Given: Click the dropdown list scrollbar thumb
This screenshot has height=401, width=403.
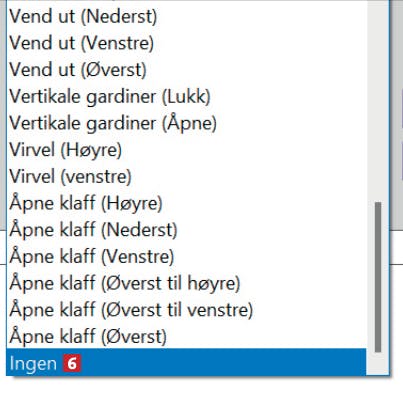Looking at the screenshot, I should point(378,277).
